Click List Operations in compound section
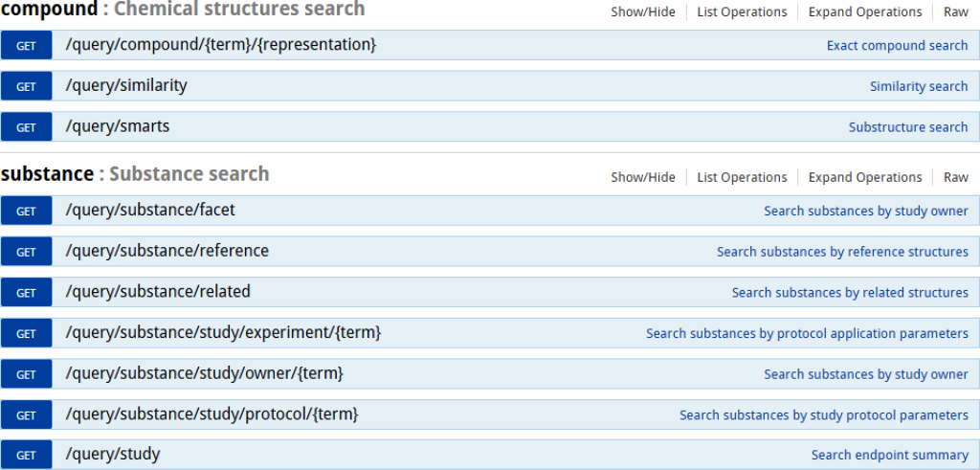Viewport: 980px width, 470px height. [x=742, y=11]
